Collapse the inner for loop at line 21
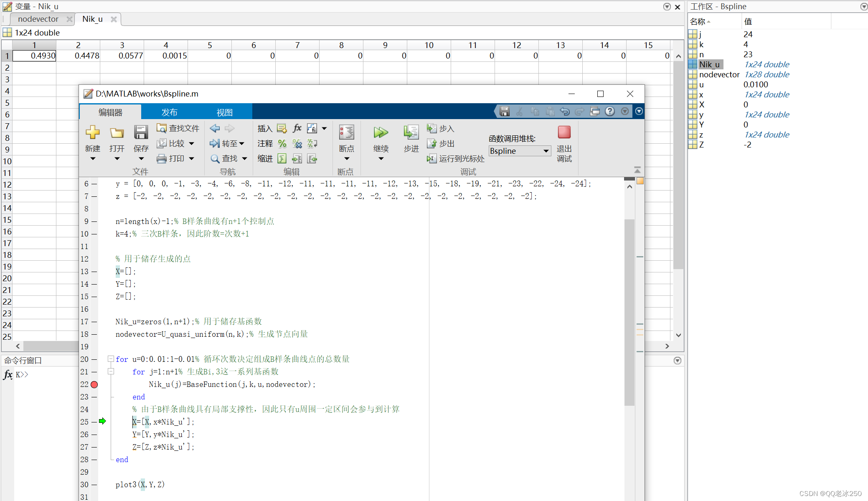The image size is (868, 501). point(111,371)
